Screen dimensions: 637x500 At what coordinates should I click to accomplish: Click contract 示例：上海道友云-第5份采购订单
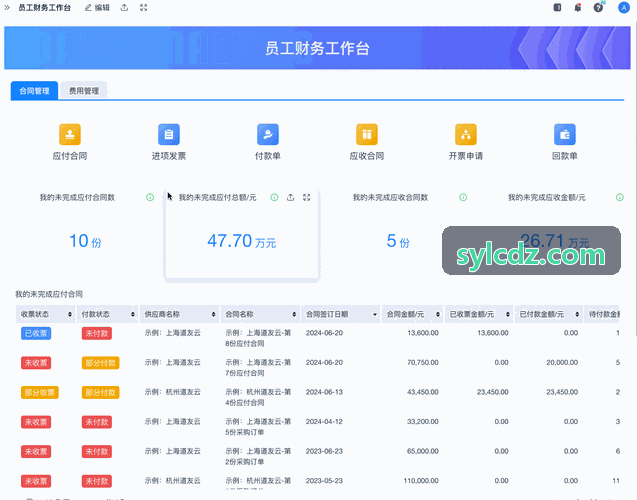(x=258, y=427)
